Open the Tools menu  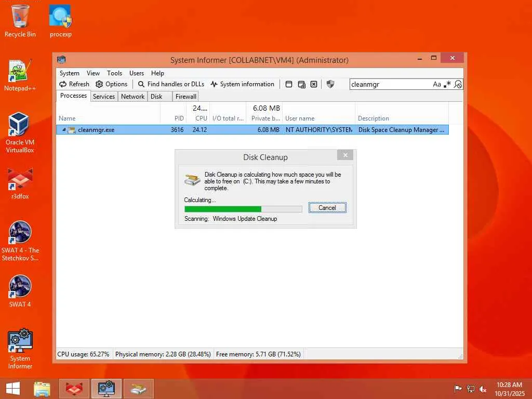tap(114, 73)
